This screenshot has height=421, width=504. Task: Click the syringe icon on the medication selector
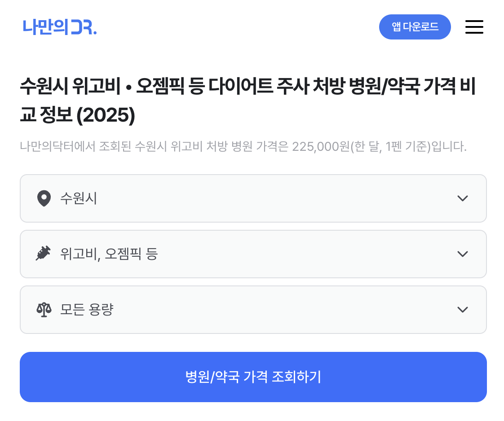[x=44, y=254]
